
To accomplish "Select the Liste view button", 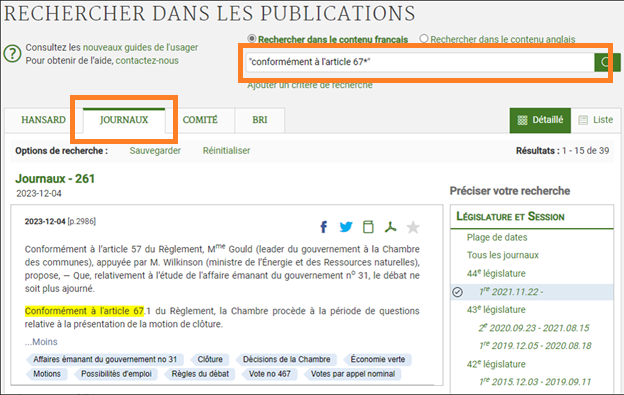I will 596,120.
